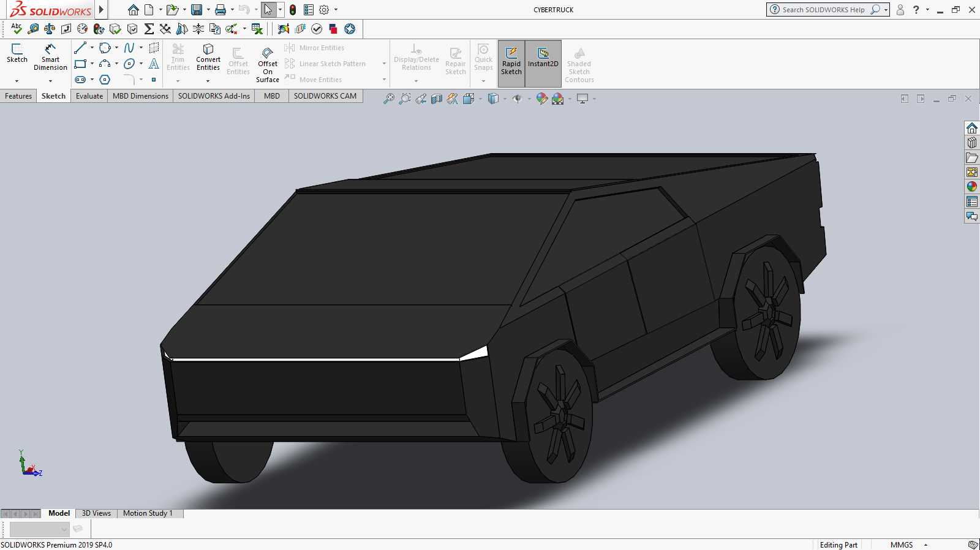Open the Edit Appearance color ball
980x550 pixels.
(x=542, y=99)
